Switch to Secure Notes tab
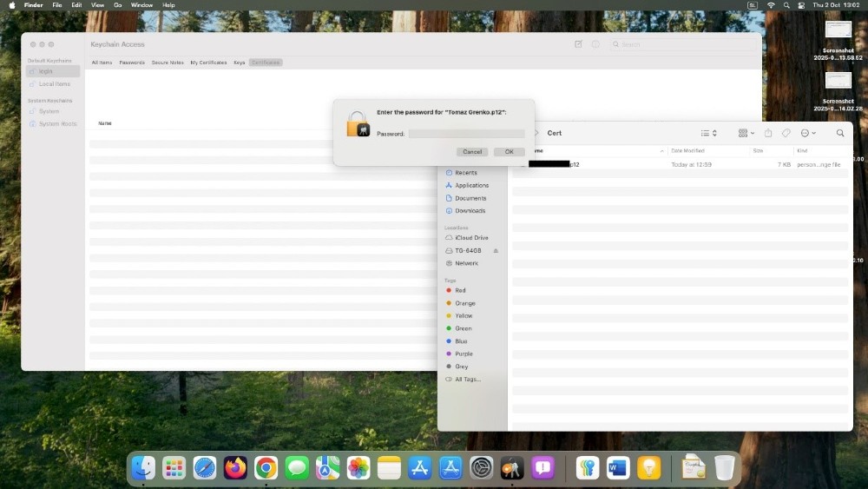Screen dimensions: 868x489 [x=168, y=63]
